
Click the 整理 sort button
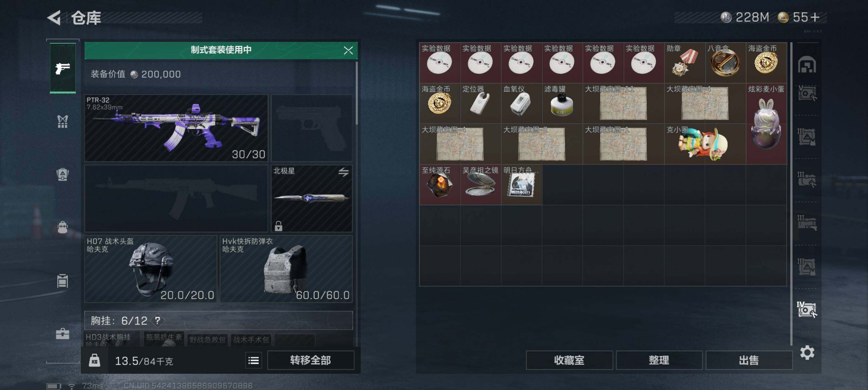pos(659,360)
